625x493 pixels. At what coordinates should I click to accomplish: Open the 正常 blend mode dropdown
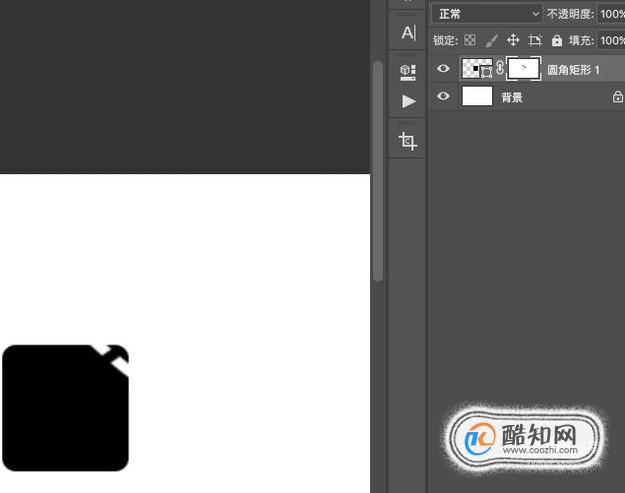(487, 14)
